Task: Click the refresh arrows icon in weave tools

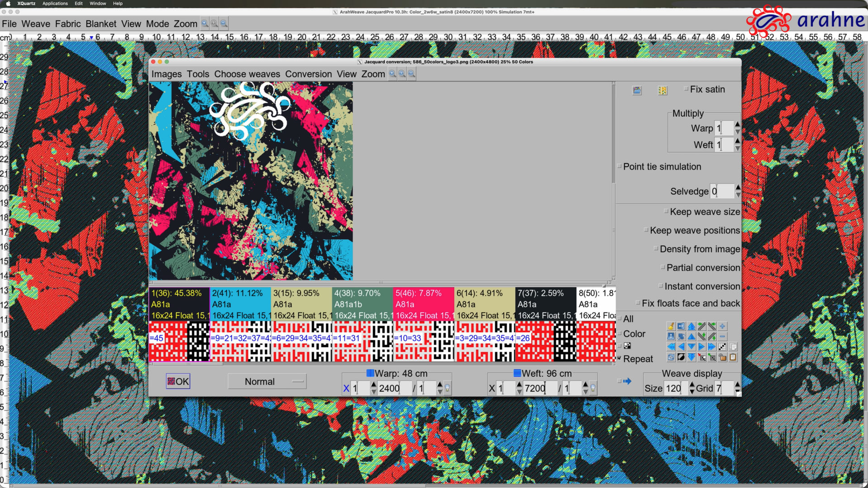Action: pos(671,358)
